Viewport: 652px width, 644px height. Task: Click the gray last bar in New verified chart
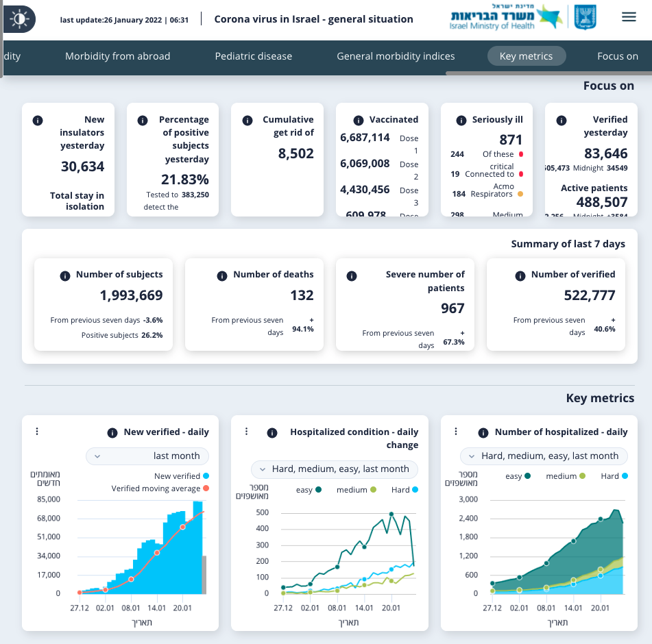pos(204,575)
